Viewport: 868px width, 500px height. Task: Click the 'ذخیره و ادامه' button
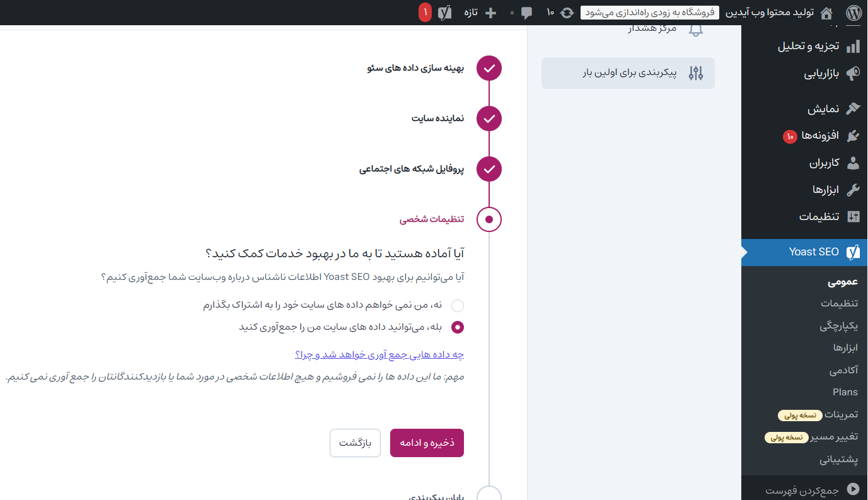tap(427, 443)
